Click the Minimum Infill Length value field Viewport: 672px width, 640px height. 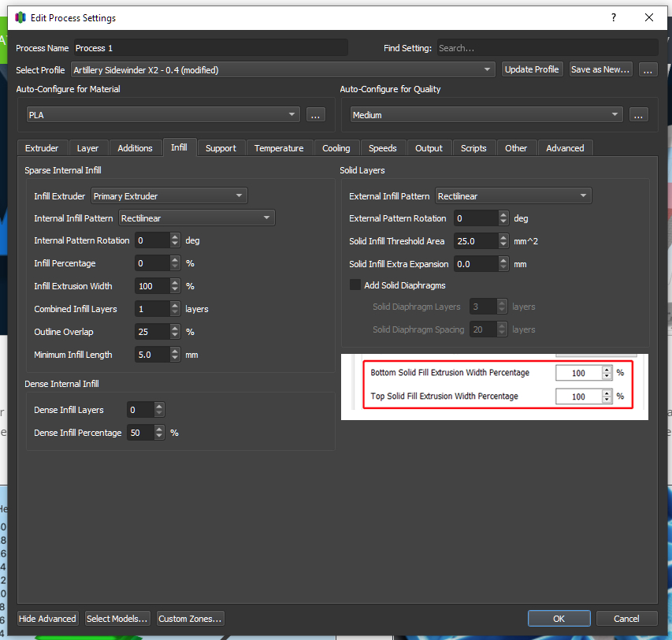[153, 355]
